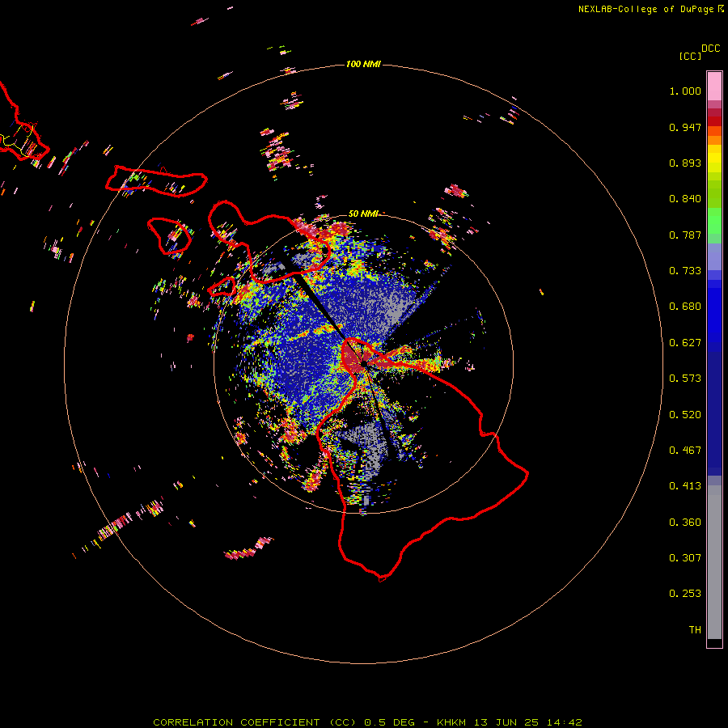This screenshot has height=728, width=728.
Task: Select the 0.627 color scale value
Action: click(685, 343)
